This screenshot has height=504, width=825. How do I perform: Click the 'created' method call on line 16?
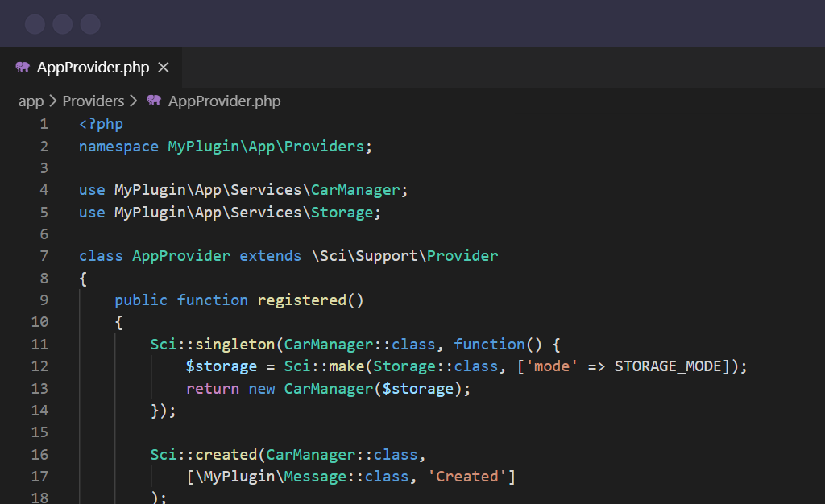(x=226, y=455)
